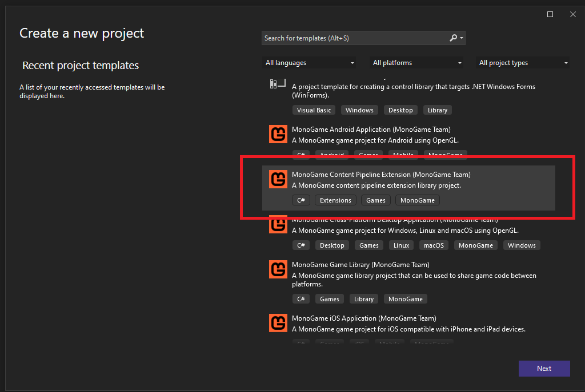Click the Recent project templates heading
The width and height of the screenshot is (585, 392).
[x=81, y=66]
